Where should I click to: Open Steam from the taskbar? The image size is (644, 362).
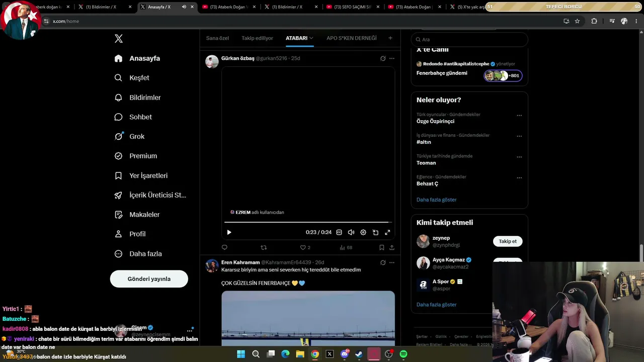pyautogui.click(x=359, y=354)
